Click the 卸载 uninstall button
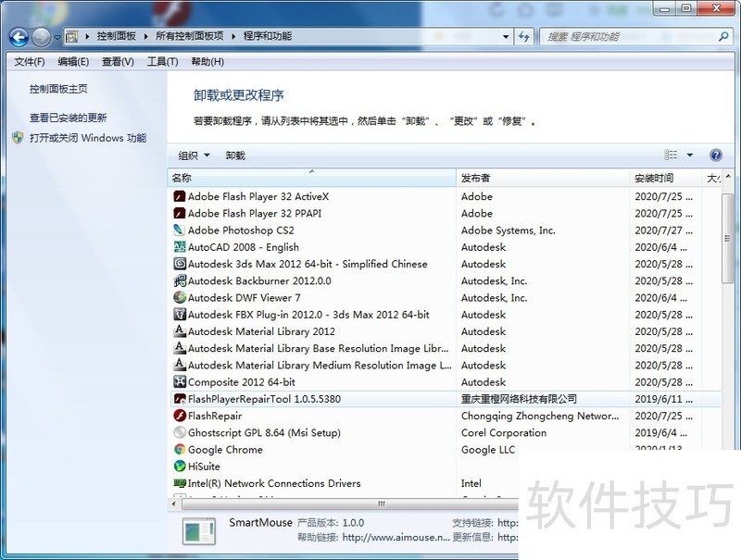Image resolution: width=741 pixels, height=560 pixels. click(x=235, y=156)
